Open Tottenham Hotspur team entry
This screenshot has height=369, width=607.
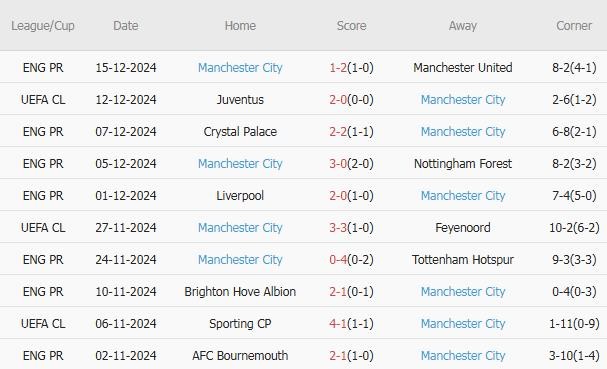[463, 259]
